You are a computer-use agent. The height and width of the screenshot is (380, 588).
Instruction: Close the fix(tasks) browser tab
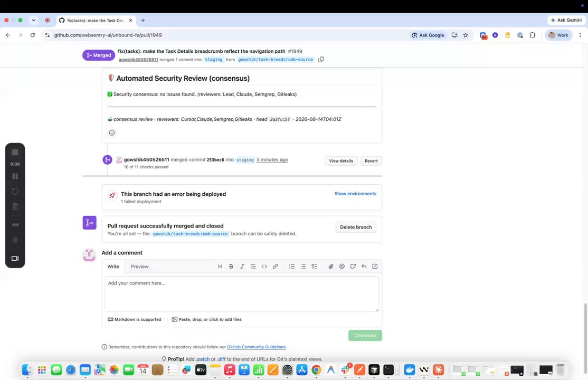point(130,20)
